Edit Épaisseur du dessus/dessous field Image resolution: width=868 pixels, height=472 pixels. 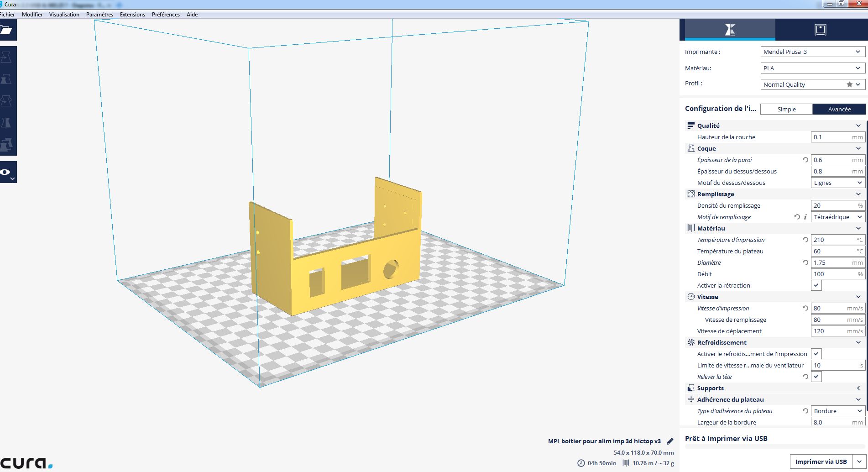pyautogui.click(x=838, y=171)
